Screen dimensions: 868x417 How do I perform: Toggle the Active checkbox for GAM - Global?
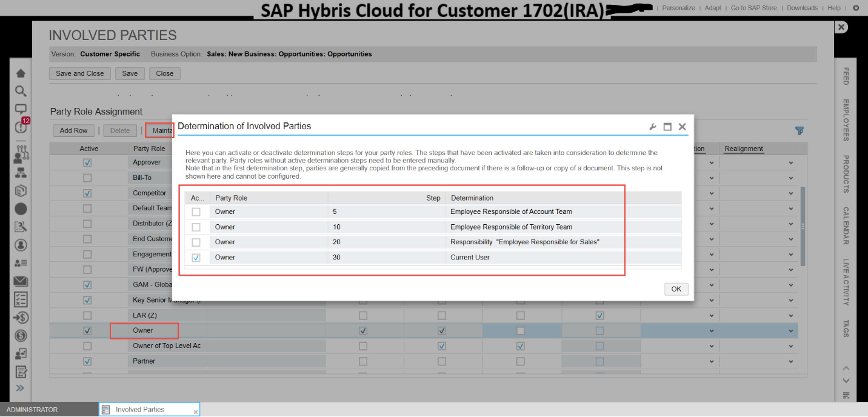(x=87, y=285)
